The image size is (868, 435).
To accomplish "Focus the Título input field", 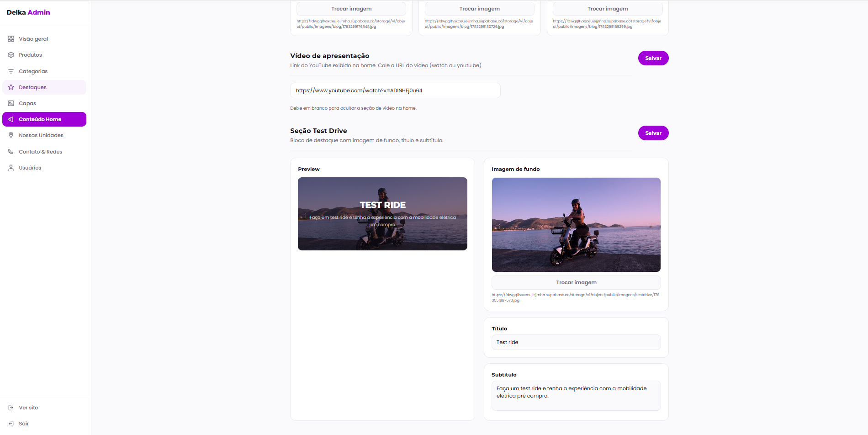I will [576, 342].
